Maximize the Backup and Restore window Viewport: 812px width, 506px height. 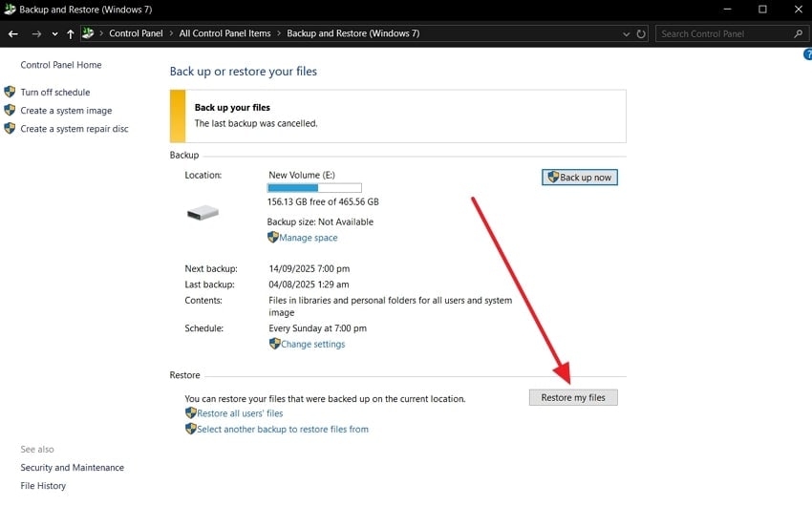pyautogui.click(x=762, y=10)
